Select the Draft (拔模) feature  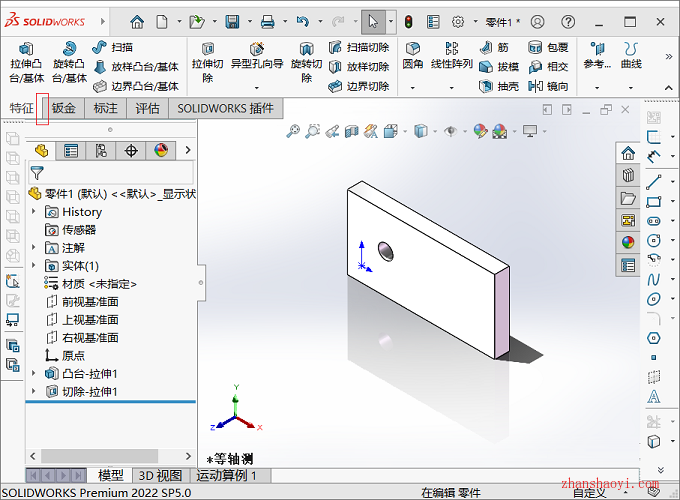pyautogui.click(x=499, y=67)
